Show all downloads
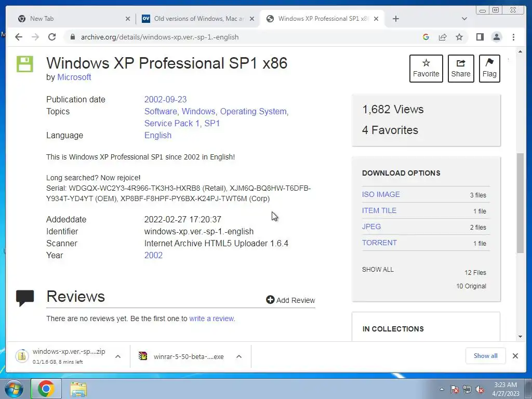The width and height of the screenshot is (532, 399). [485, 355]
